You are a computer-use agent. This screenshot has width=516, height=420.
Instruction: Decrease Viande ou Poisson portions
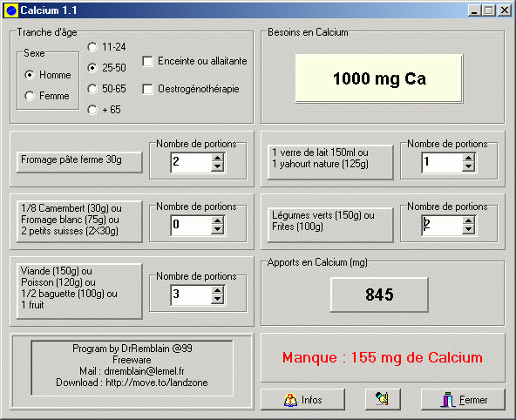point(218,299)
